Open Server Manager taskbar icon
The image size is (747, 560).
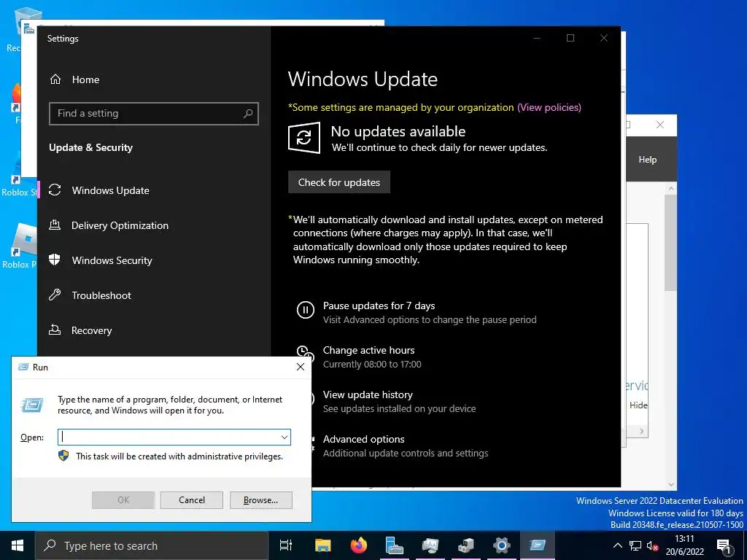[395, 545]
